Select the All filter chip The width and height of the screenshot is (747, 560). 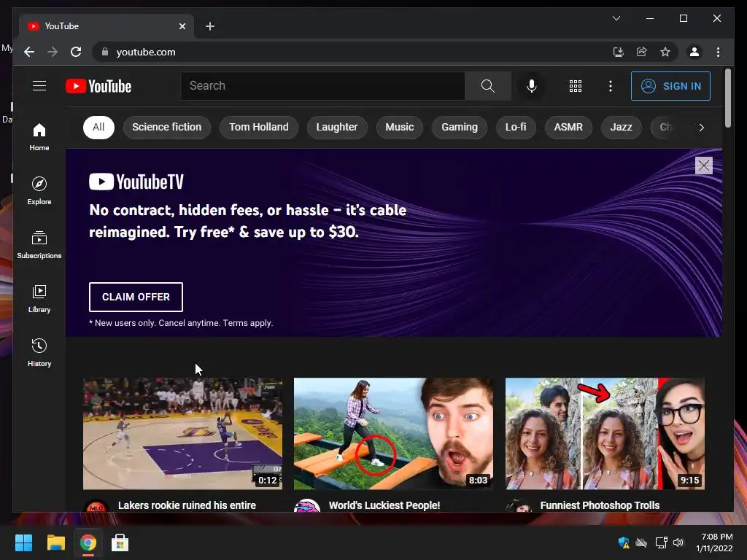click(x=98, y=127)
